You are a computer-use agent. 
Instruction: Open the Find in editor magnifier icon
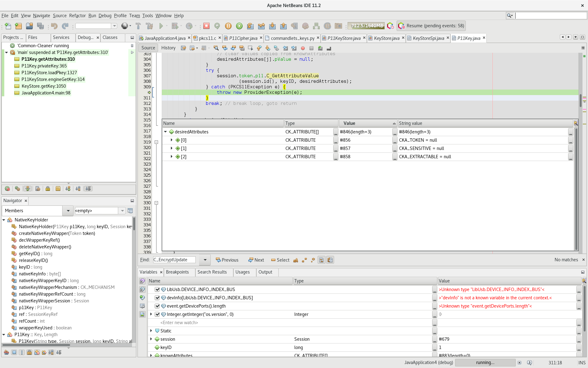point(216,48)
